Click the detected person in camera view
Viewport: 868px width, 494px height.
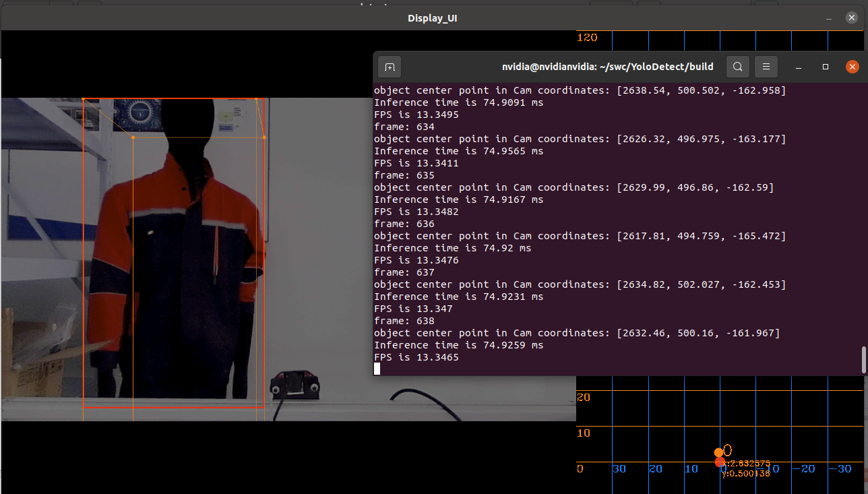click(x=174, y=253)
